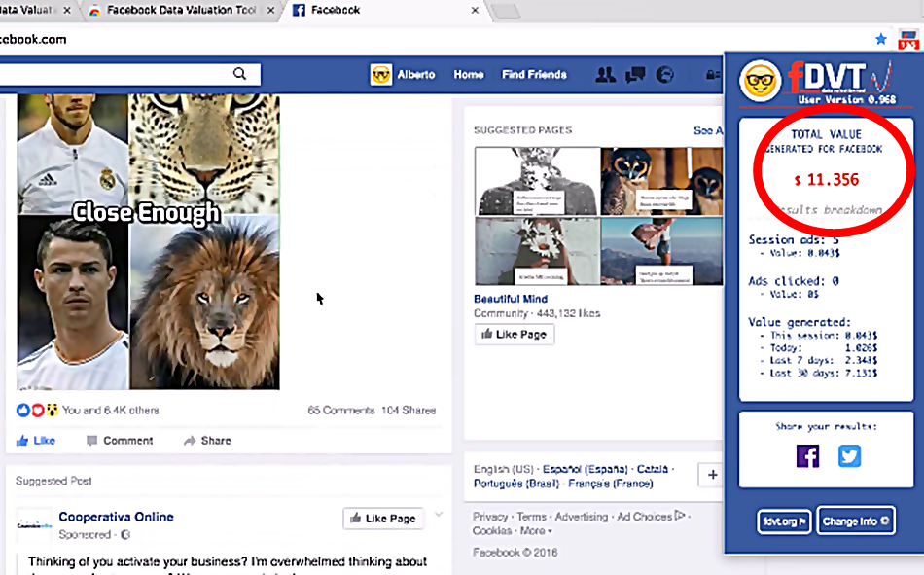924x575 pixels.
Task: Open the Cooperativa Online post options chevron
Action: (439, 515)
